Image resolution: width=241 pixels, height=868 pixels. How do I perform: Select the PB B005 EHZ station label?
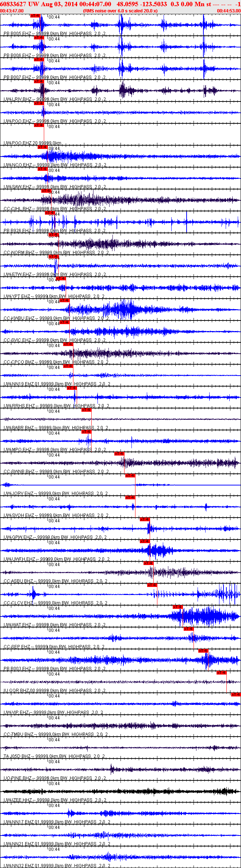[55, 34]
